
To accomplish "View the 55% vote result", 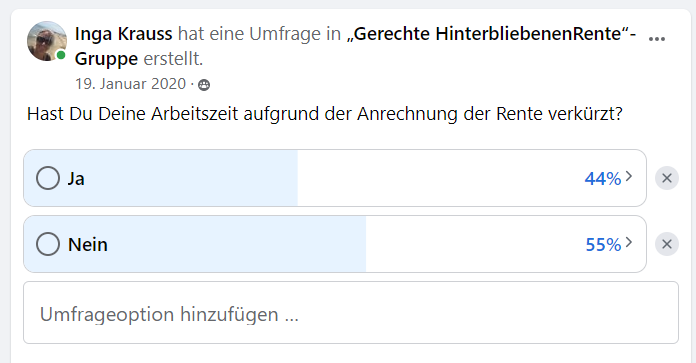I will pyautogui.click(x=603, y=244).
